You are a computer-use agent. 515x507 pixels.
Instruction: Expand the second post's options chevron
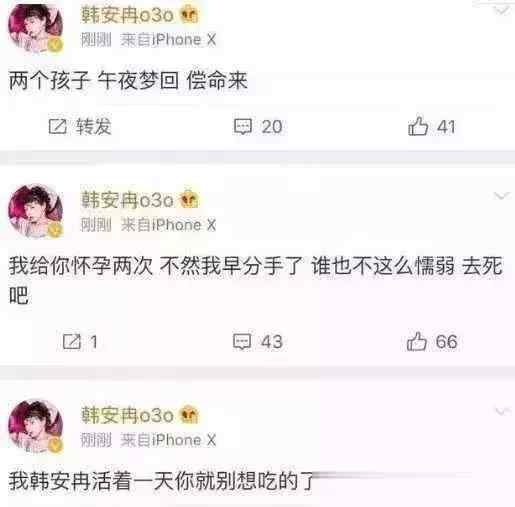click(501, 196)
